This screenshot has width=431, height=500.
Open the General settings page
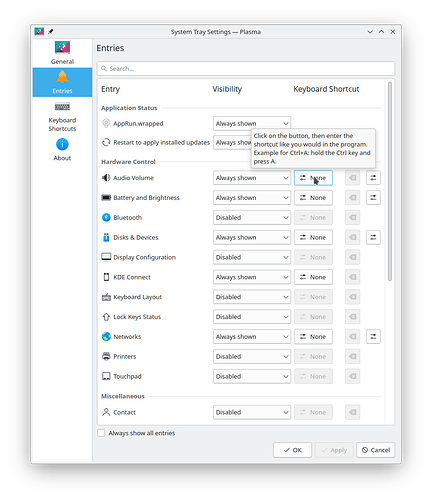tap(62, 53)
